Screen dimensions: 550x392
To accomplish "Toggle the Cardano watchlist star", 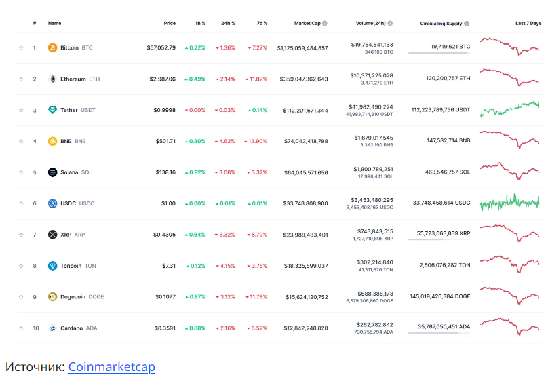I will [x=21, y=328].
